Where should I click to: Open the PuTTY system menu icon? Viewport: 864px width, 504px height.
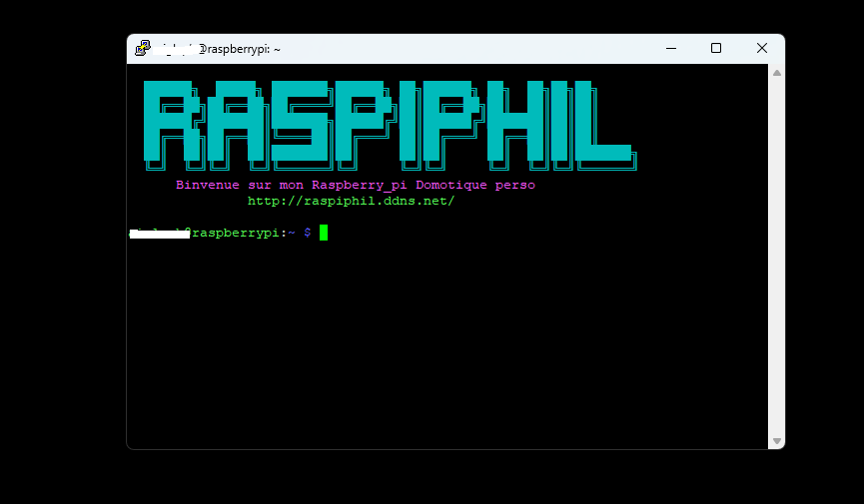143,49
